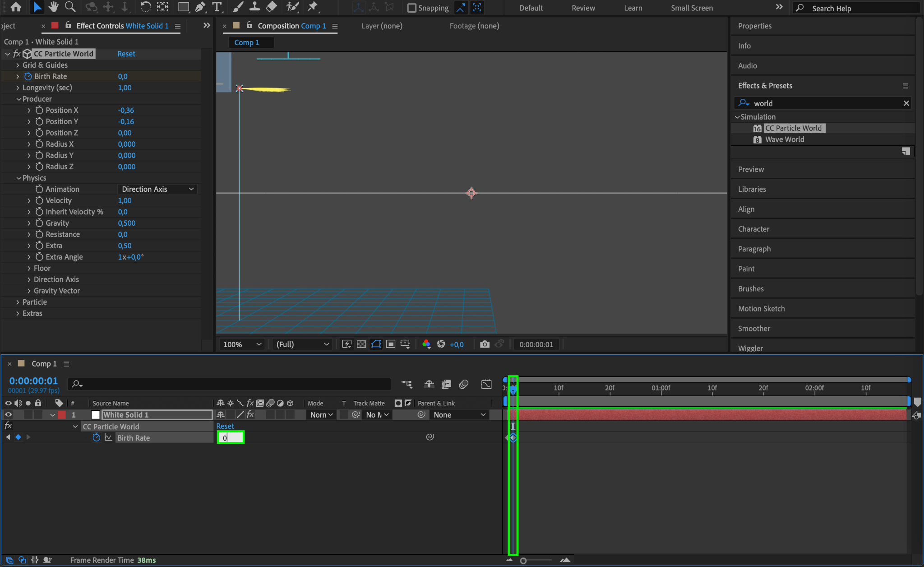Expand the Particle property group
The image size is (924, 567).
[18, 302]
